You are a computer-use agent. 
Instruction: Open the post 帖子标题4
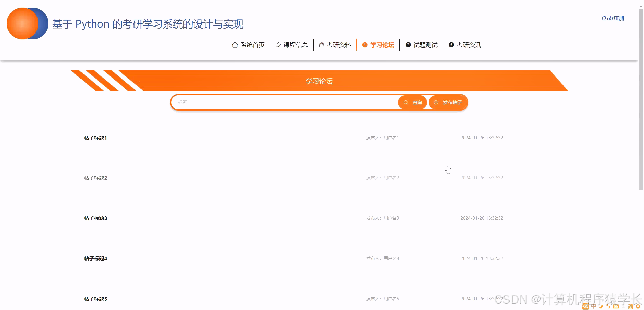(96, 258)
